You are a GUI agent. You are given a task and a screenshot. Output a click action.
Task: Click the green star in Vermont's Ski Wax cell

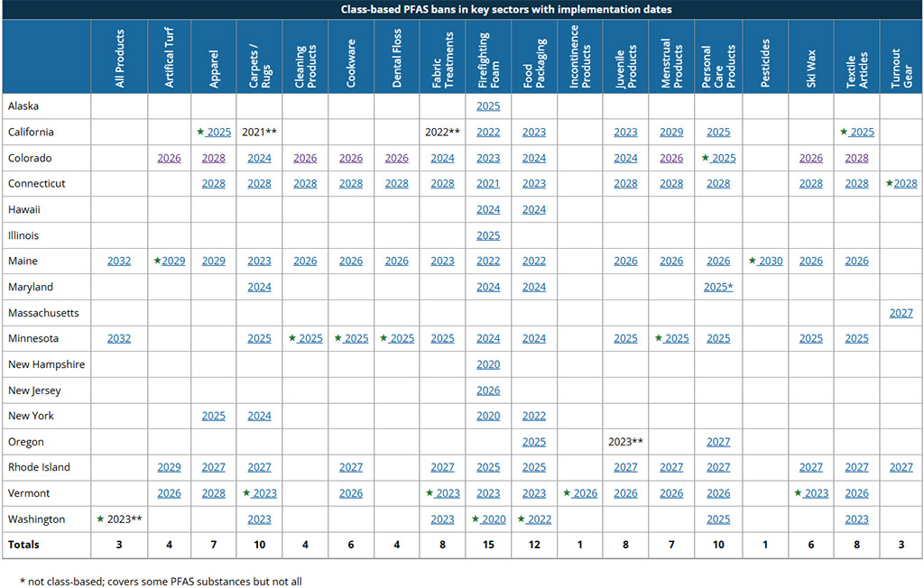(x=798, y=492)
